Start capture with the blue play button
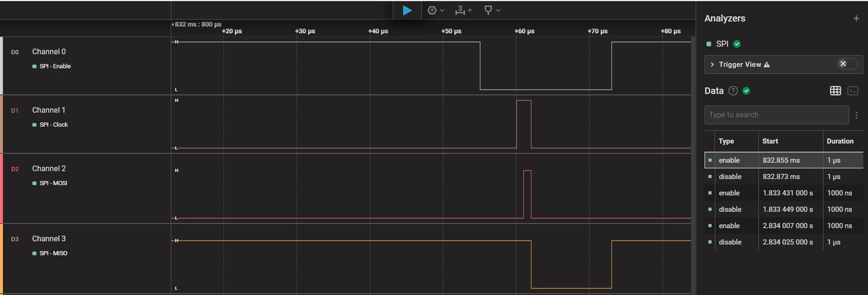Screen dimensions: 868x295 [x=407, y=10]
